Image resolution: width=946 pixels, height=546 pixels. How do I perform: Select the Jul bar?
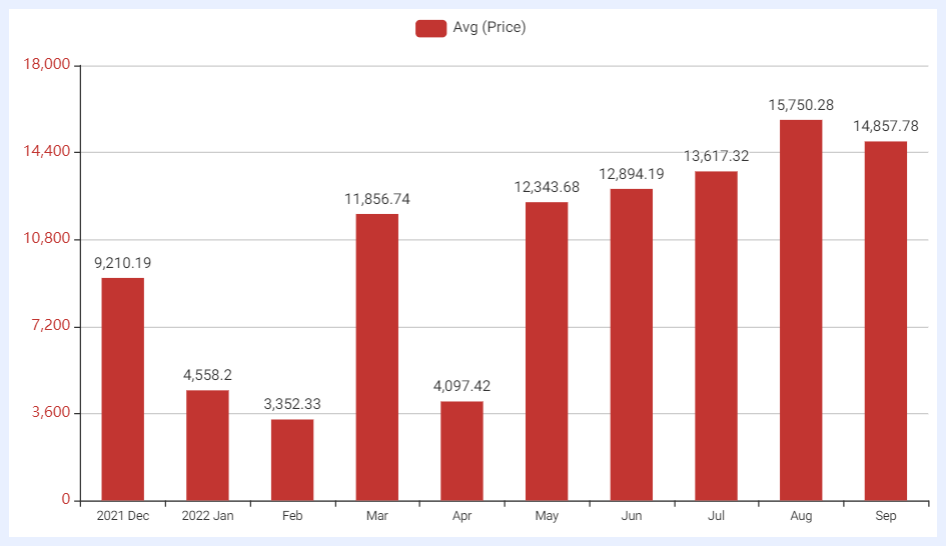(x=716, y=336)
